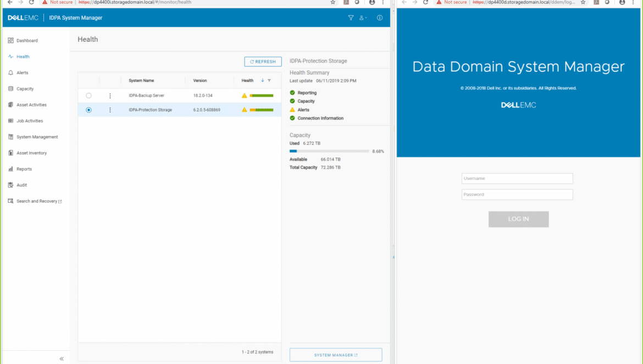This screenshot has height=364, width=643.
Task: Open the actions menu for IDPA-Backup Server
Action: pyautogui.click(x=110, y=96)
